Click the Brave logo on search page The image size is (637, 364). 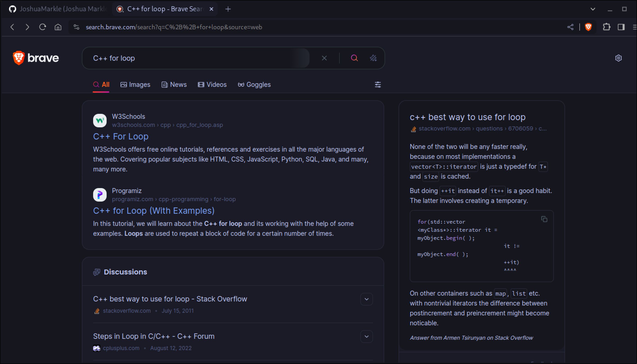[36, 58]
